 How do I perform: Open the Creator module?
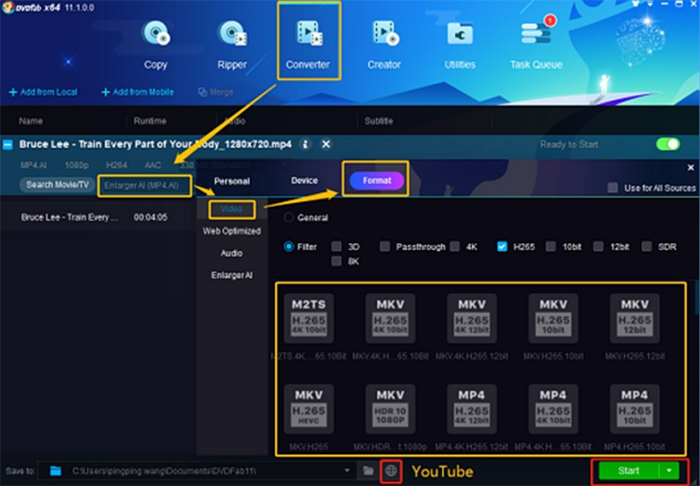point(384,45)
